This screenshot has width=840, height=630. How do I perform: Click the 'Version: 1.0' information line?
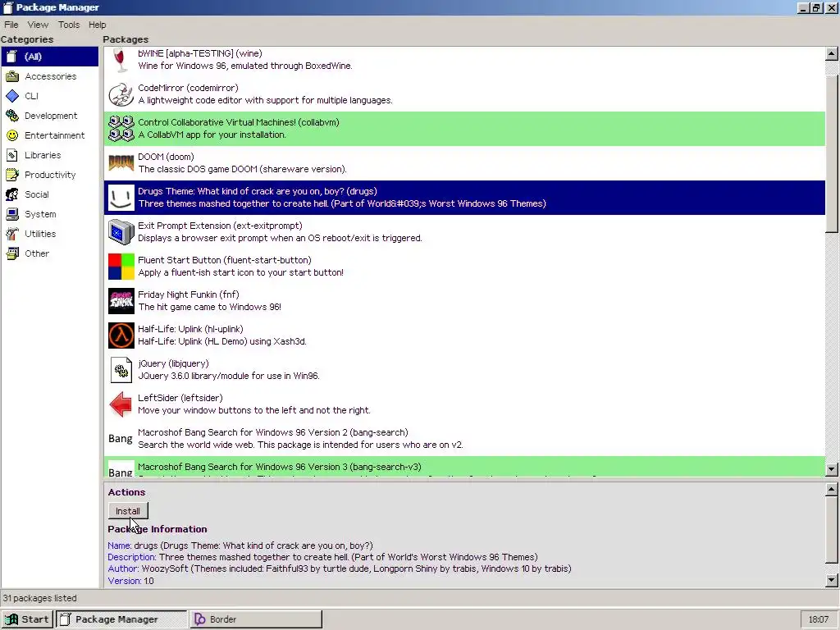(130, 581)
